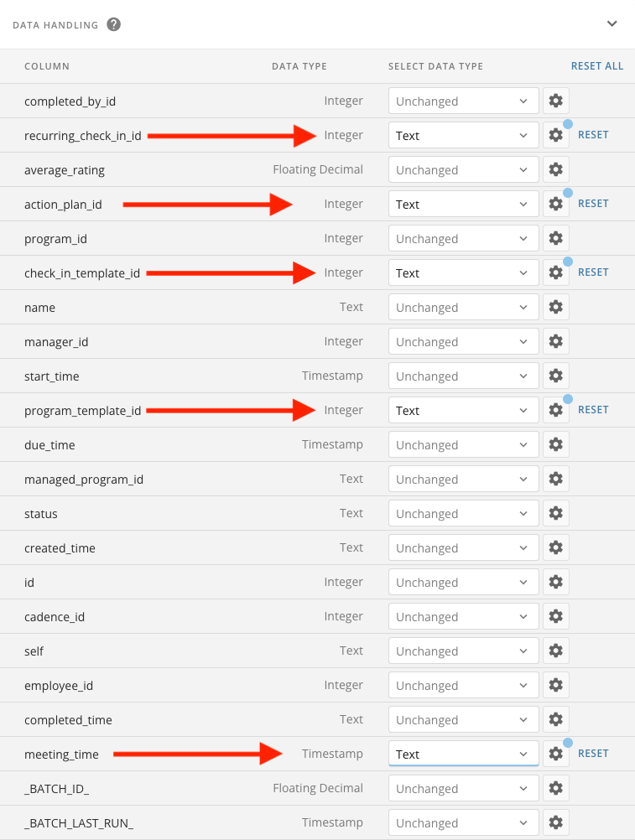The image size is (635, 840).
Task: Click the Reset All link
Action: pos(596,66)
